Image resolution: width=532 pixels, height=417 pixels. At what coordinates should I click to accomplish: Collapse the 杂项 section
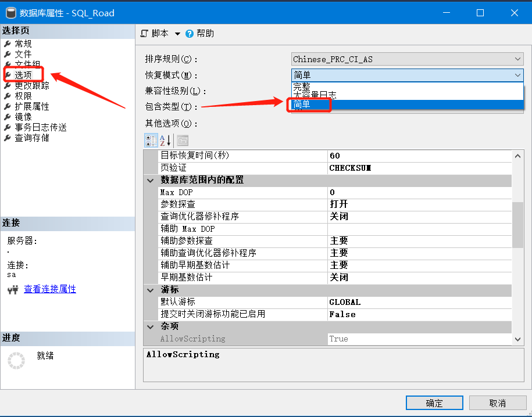(151, 327)
